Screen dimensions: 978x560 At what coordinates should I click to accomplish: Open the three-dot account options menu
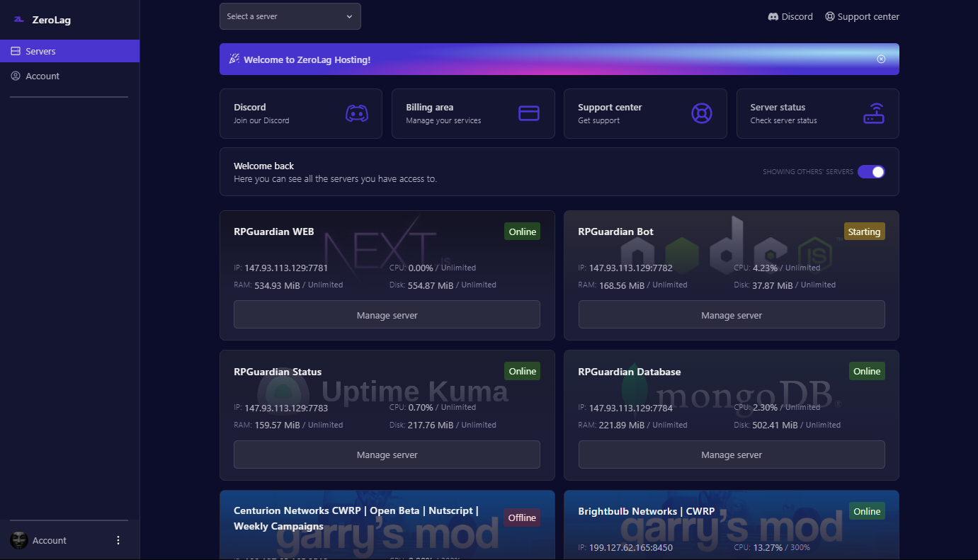118,540
